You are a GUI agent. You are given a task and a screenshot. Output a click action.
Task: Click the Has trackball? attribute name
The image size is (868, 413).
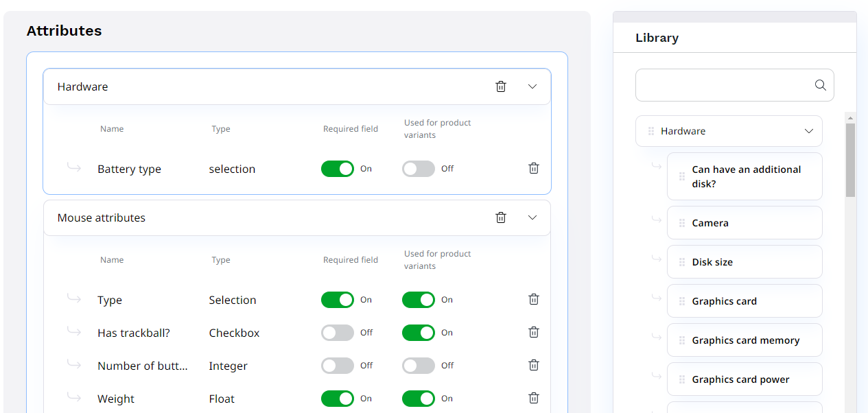(134, 333)
